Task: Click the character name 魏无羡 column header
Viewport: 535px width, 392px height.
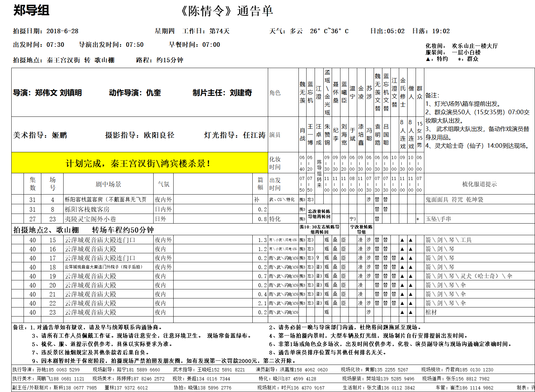Action: pyautogui.click(x=302, y=92)
